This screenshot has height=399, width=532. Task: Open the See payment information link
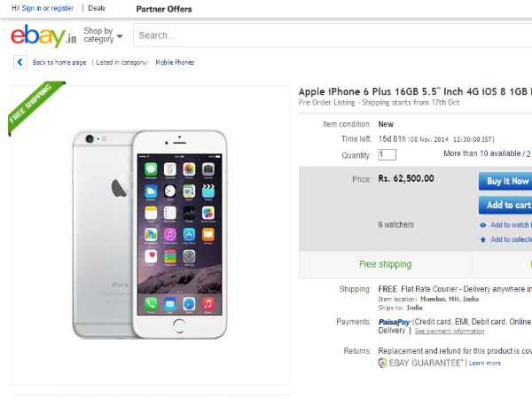[450, 332]
